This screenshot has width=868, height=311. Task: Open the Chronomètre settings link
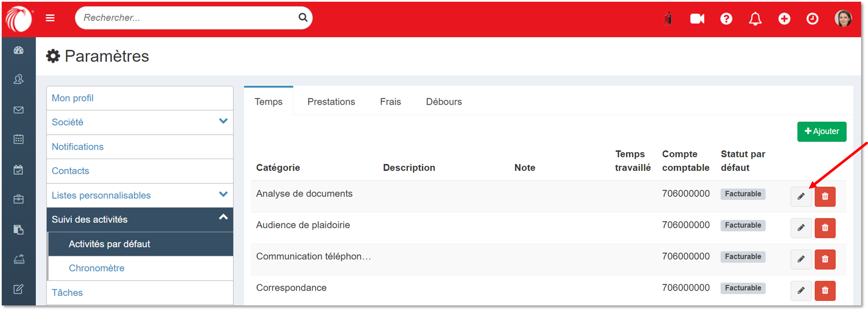[97, 268]
